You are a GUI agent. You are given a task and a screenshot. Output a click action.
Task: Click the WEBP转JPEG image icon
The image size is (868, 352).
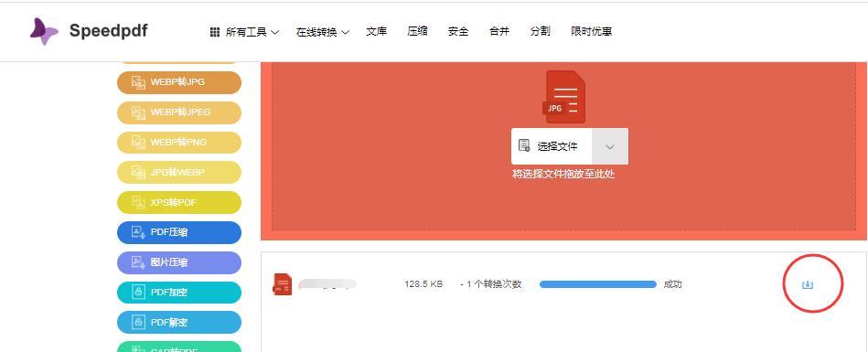(138, 112)
